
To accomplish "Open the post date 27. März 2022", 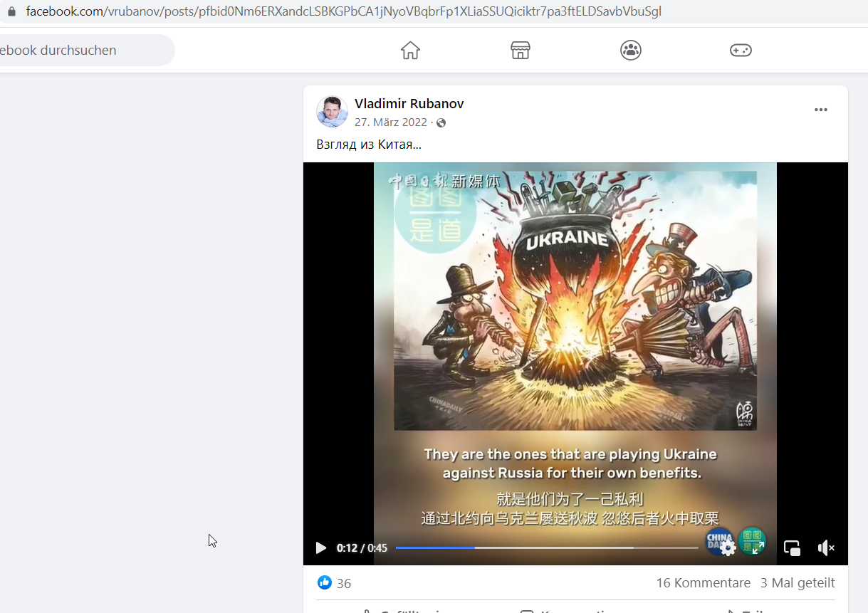I will pos(391,122).
